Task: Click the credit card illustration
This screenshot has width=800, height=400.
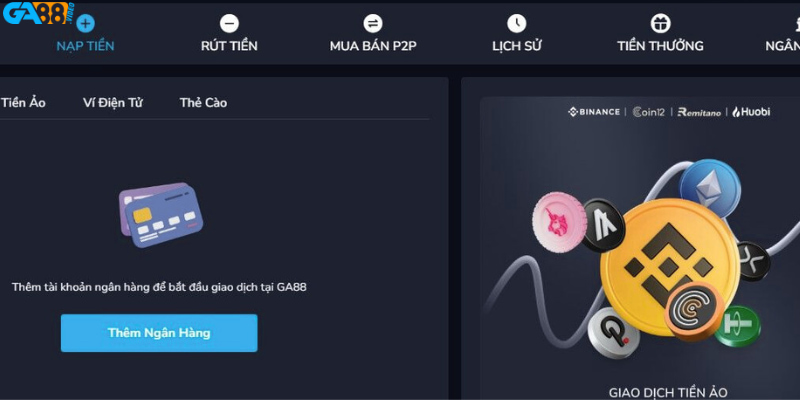Action: [x=161, y=215]
